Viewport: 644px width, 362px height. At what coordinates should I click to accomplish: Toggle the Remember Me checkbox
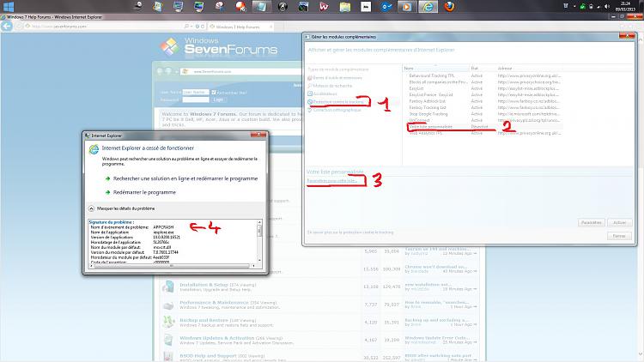[214, 93]
